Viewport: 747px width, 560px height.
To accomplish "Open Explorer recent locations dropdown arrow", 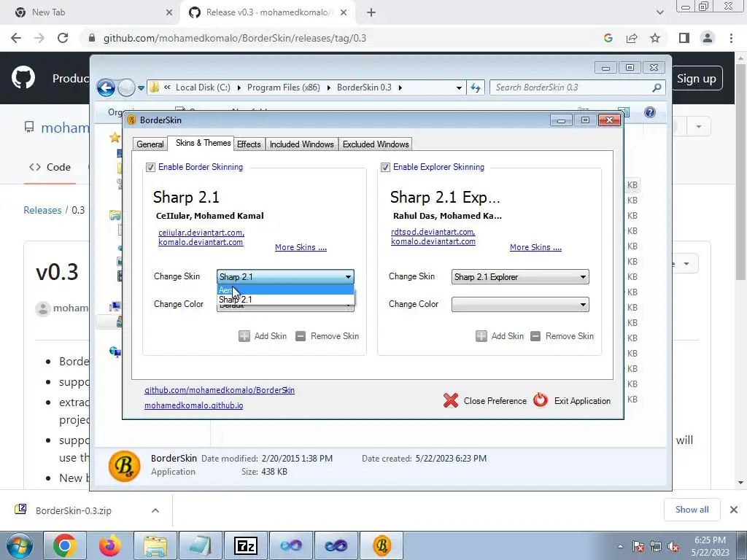I will (x=141, y=88).
